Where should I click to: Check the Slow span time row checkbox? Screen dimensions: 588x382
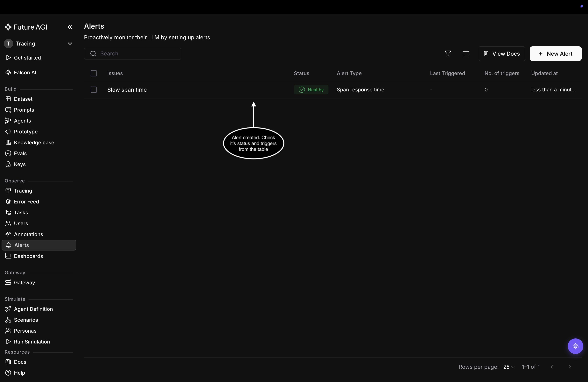click(94, 89)
